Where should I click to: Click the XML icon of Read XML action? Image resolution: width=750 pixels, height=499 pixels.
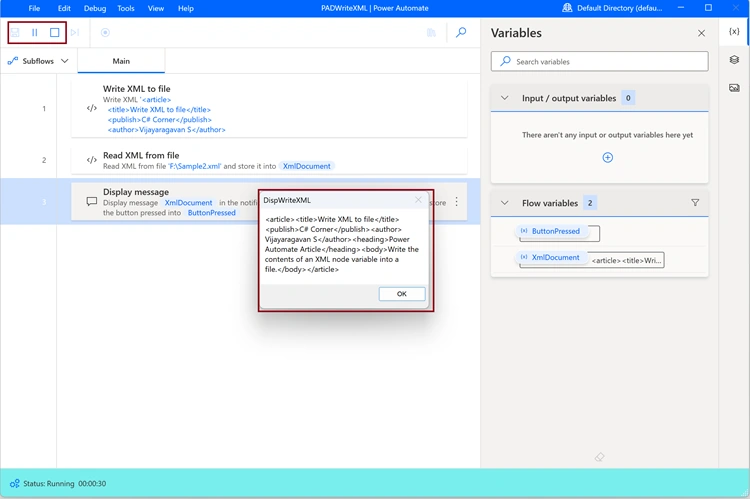point(91,160)
